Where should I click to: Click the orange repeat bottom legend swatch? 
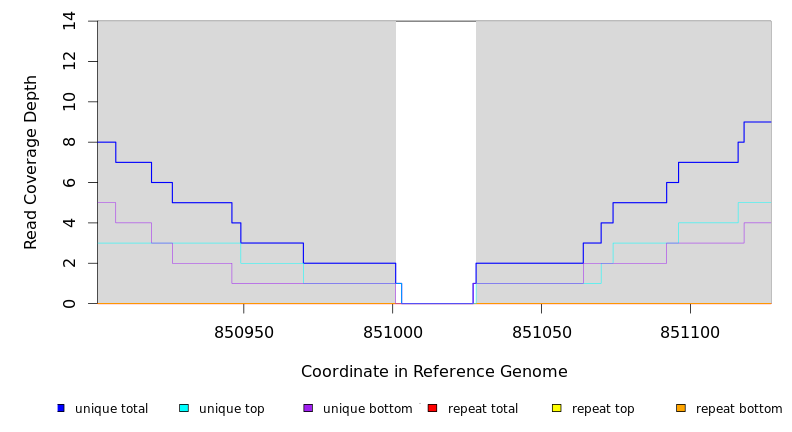click(x=680, y=408)
